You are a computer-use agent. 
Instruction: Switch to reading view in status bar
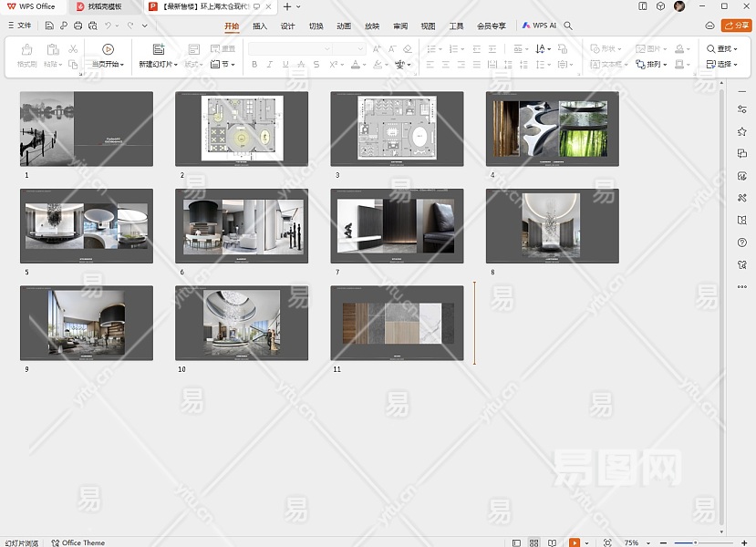[x=554, y=542]
